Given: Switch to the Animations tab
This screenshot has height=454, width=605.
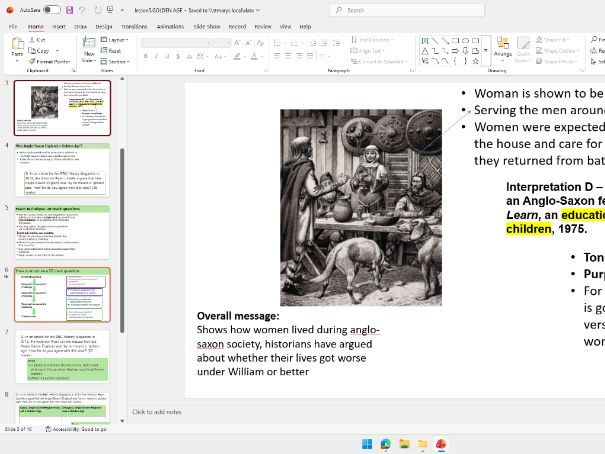Looking at the screenshot, I should click(x=170, y=27).
